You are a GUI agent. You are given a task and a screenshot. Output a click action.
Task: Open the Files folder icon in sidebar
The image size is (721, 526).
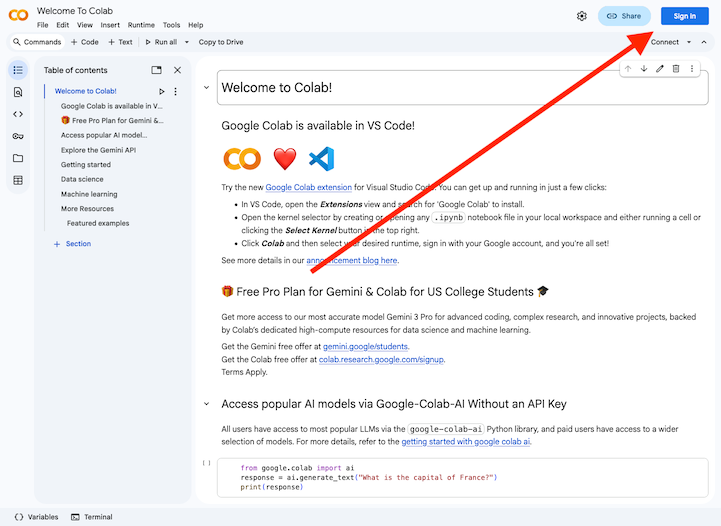(18, 158)
